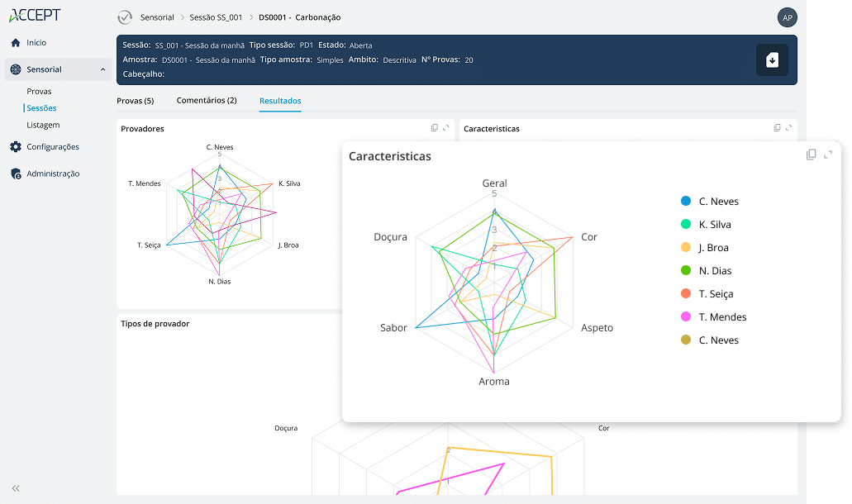Toggle the T. Mendes pink legend swatch

click(686, 317)
